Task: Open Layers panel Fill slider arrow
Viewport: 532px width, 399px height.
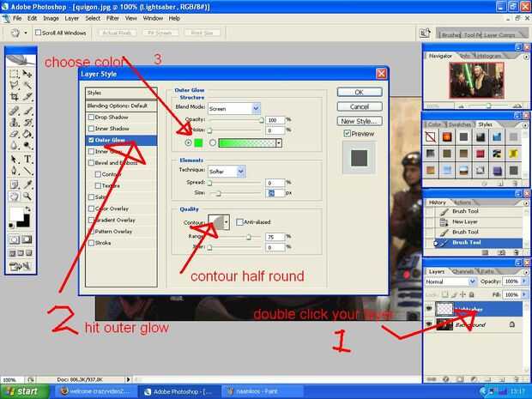Action: click(x=524, y=294)
